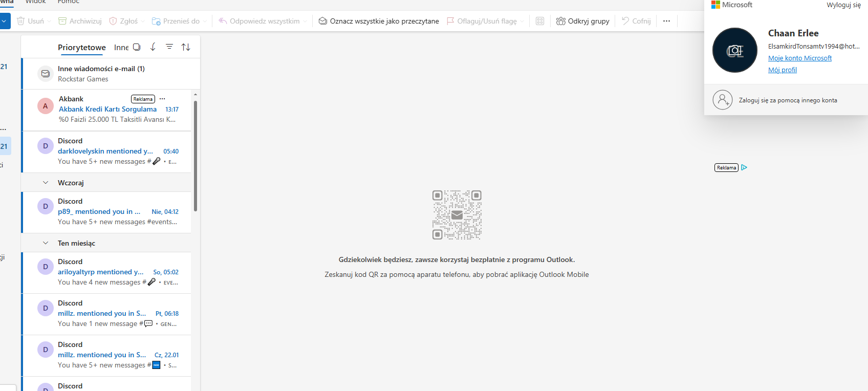Select avatar of p89_ Discord message
Screen dimensions: 868x391
click(x=46, y=206)
